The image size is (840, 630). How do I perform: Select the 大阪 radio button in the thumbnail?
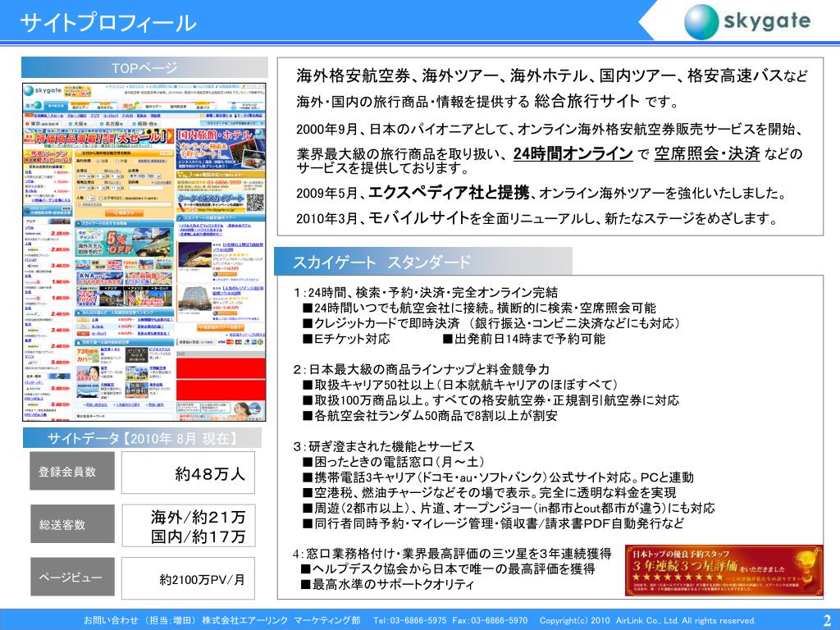tap(69, 124)
